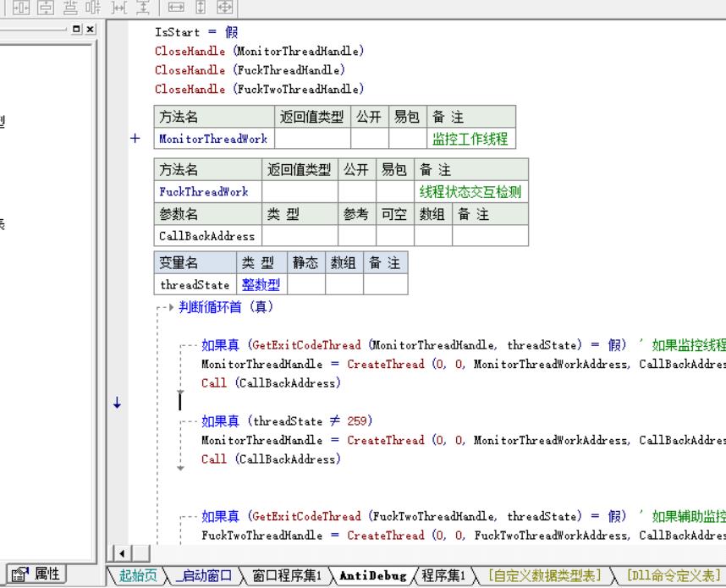Click the 方法名 header above FuckThreadWork
The height and width of the screenshot is (588, 726).
[x=208, y=169]
